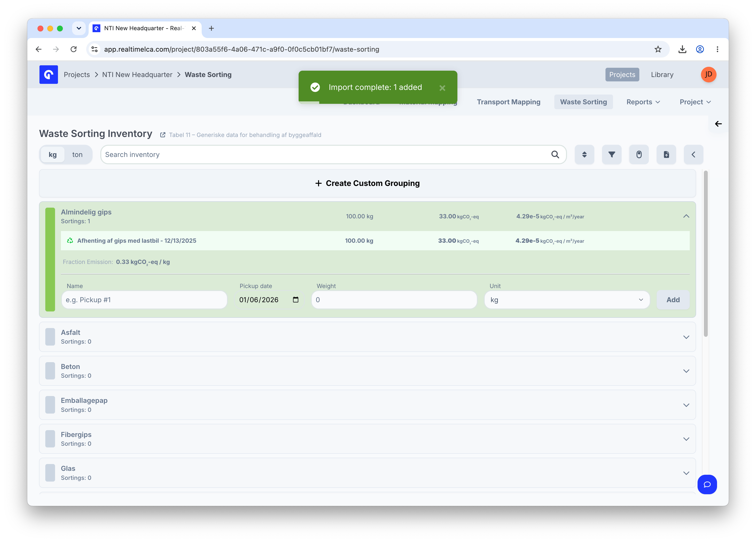Viewport: 756px width, 542px height.
Task: Click the gray Emballagepap color swatch
Action: pos(50,405)
